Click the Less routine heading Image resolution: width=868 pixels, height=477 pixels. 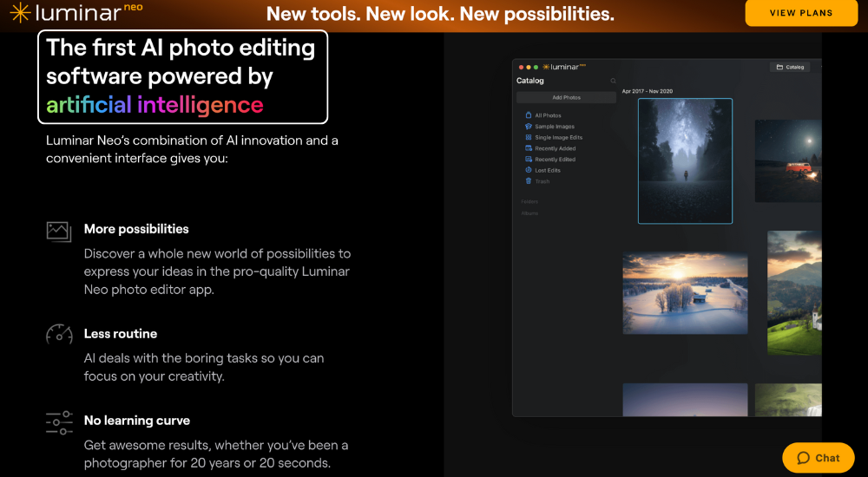coord(121,334)
